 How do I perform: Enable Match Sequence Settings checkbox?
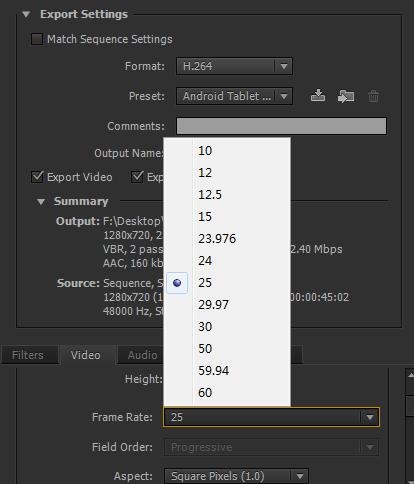(x=37, y=39)
